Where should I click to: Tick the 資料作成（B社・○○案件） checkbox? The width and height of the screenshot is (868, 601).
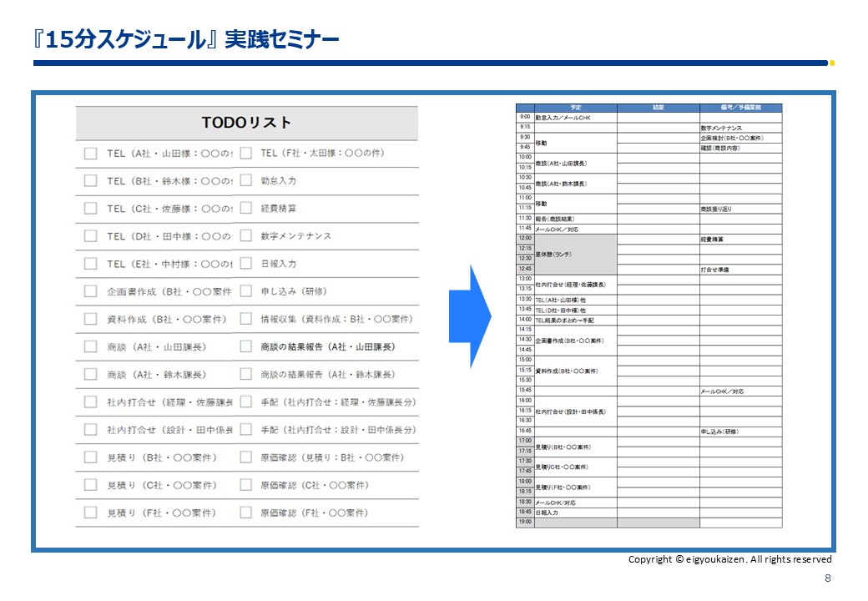(x=91, y=320)
